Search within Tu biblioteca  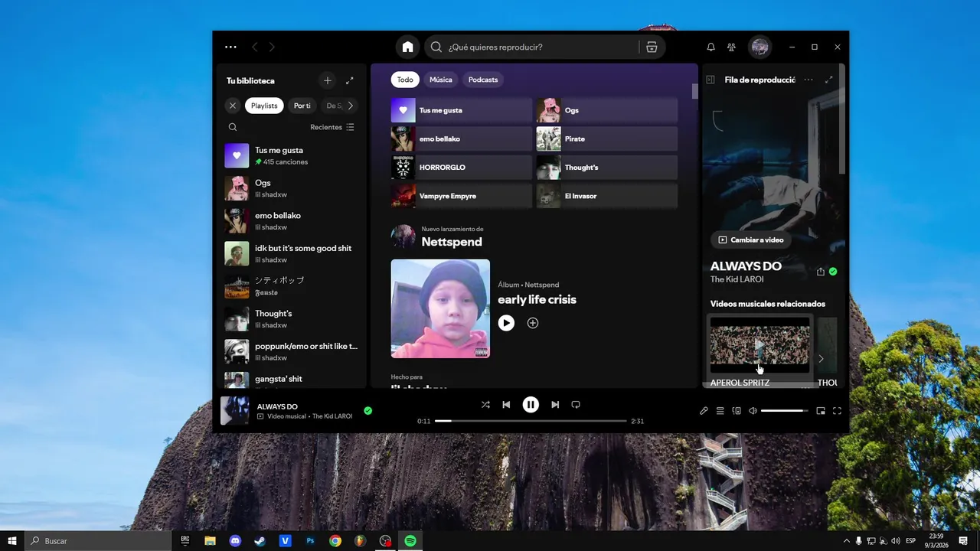[233, 127]
